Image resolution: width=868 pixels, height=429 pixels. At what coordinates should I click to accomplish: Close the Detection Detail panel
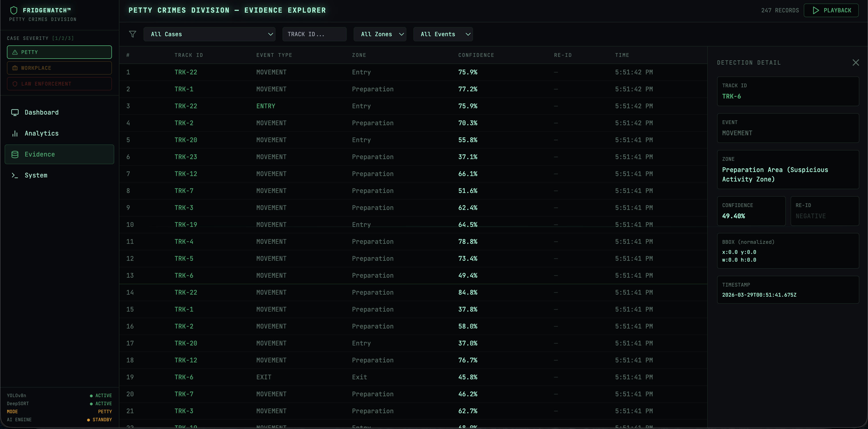coord(856,63)
